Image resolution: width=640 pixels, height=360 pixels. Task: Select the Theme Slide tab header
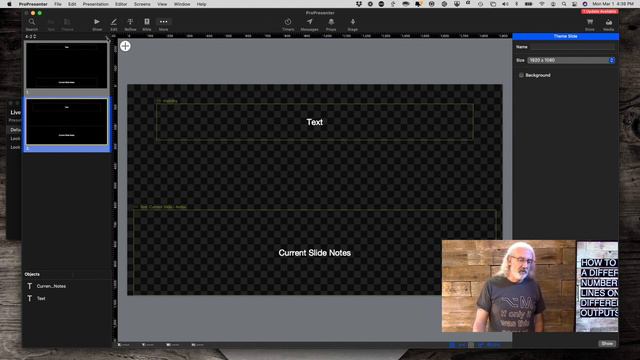pos(565,36)
